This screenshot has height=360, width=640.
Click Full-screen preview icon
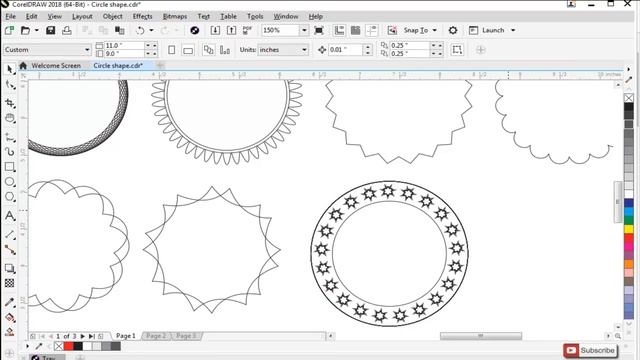(x=319, y=30)
